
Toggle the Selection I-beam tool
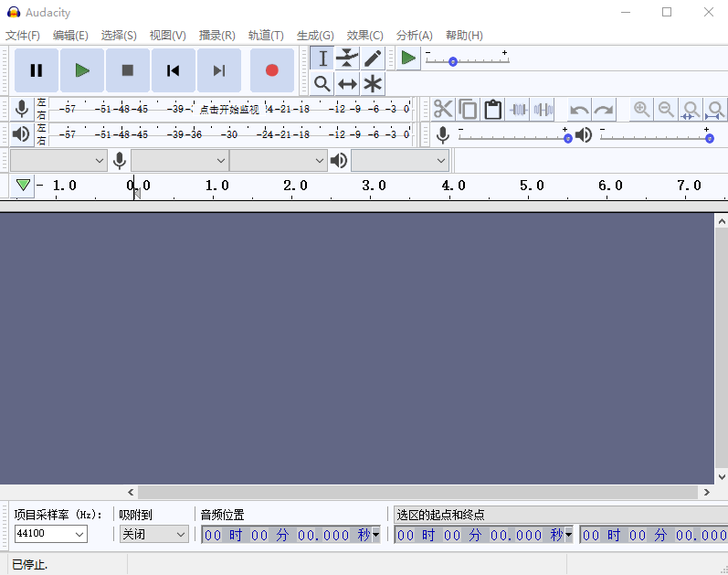click(x=322, y=59)
